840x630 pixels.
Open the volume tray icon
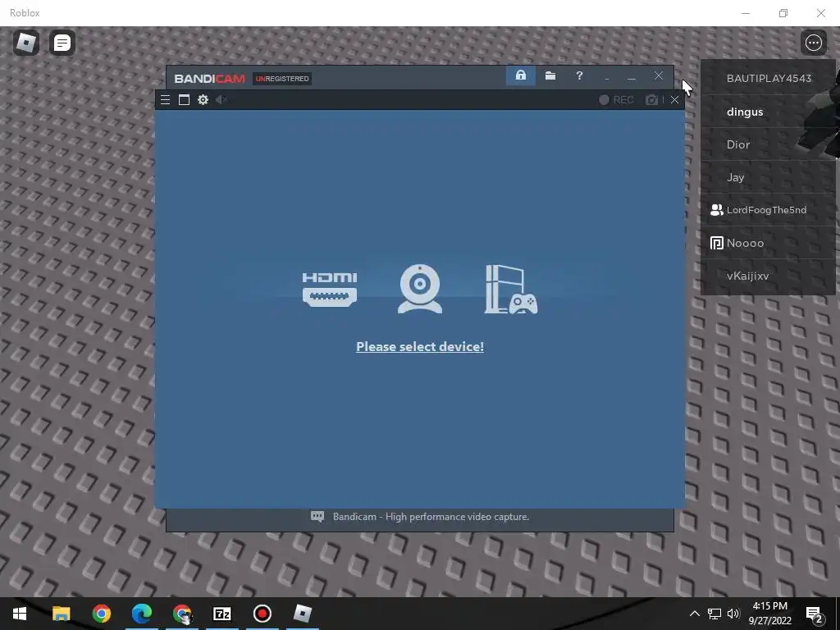tap(733, 614)
